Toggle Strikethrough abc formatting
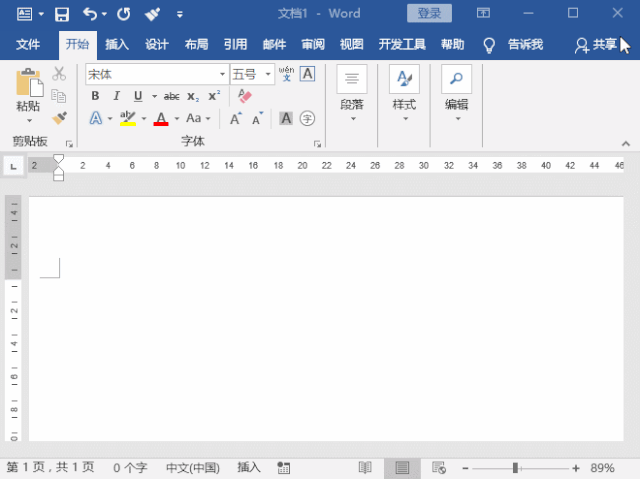This screenshot has height=479, width=640. (x=171, y=96)
